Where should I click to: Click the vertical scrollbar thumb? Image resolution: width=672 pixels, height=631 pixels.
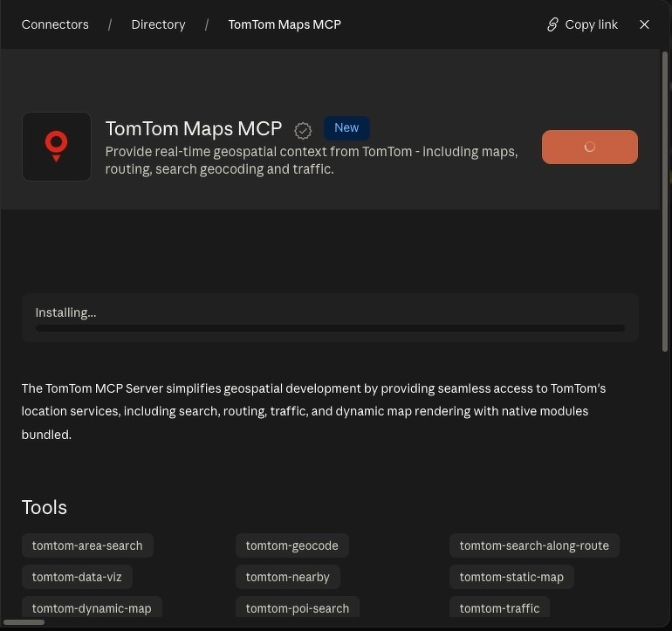pyautogui.click(x=665, y=202)
